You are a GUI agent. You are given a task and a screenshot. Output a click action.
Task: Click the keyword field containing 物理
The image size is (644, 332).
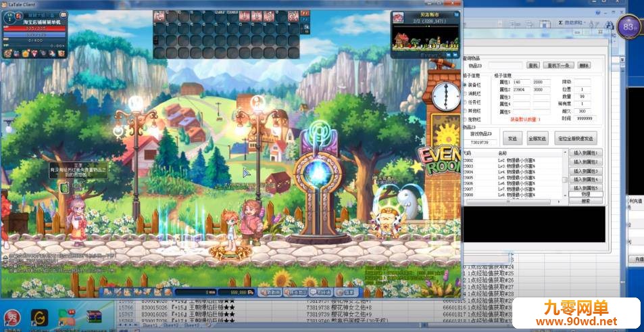tap(586, 194)
